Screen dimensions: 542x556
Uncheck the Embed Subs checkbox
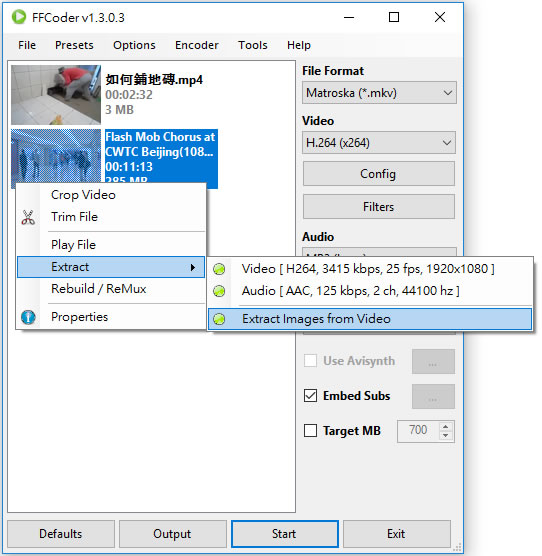point(311,395)
